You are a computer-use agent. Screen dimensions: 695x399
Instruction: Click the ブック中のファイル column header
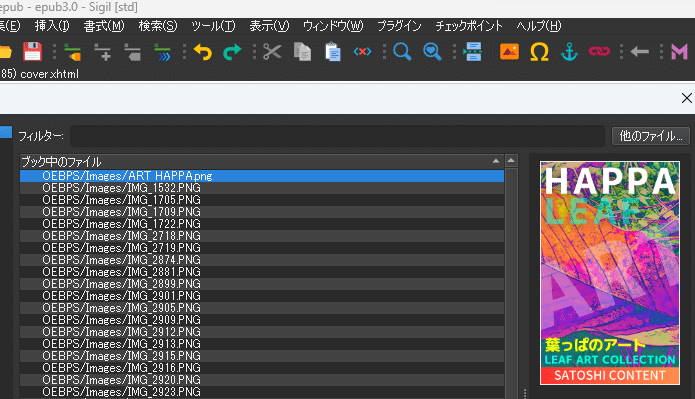point(262,161)
